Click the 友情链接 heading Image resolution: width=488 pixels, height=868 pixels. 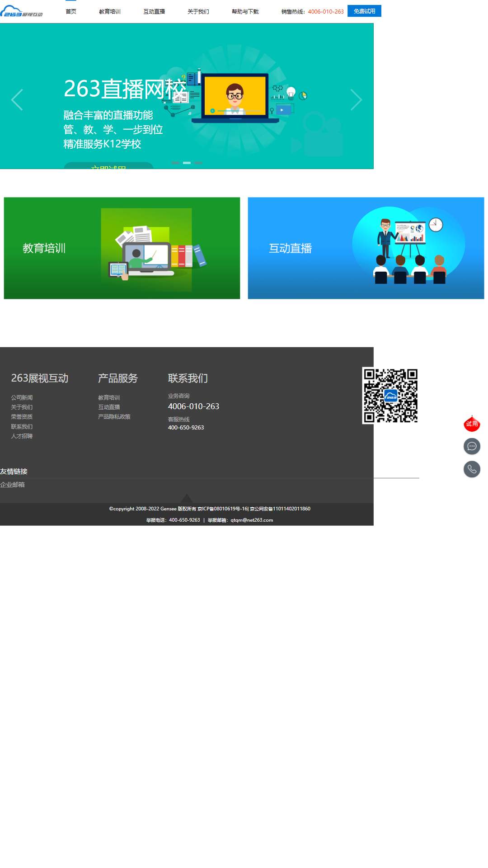pos(14,472)
